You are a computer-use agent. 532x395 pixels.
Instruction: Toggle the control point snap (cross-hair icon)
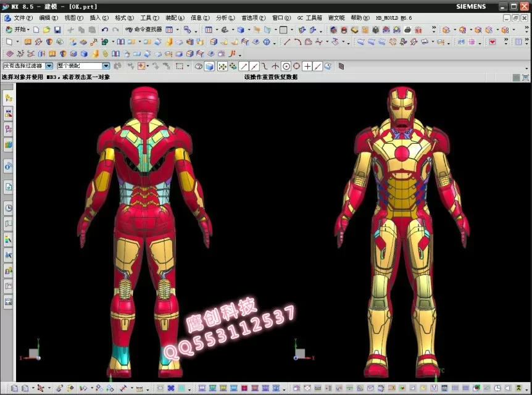(275, 66)
